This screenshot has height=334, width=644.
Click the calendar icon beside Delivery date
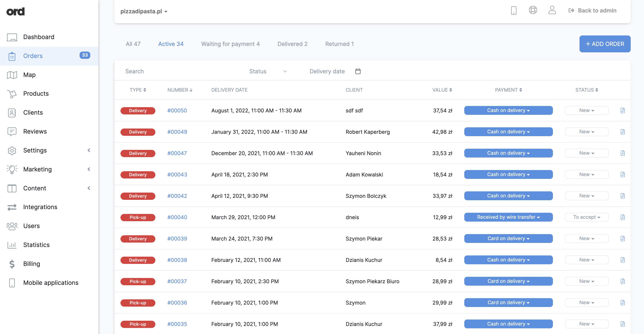pos(358,71)
